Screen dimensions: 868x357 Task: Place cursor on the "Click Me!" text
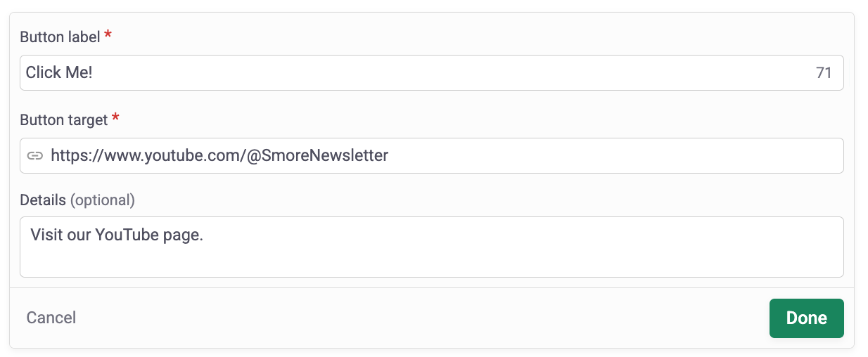59,72
